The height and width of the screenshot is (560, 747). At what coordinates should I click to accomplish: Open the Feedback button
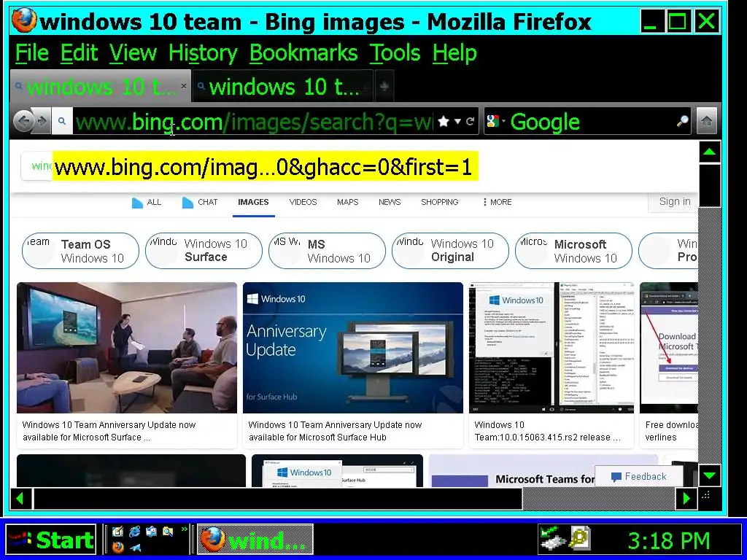[x=639, y=477]
